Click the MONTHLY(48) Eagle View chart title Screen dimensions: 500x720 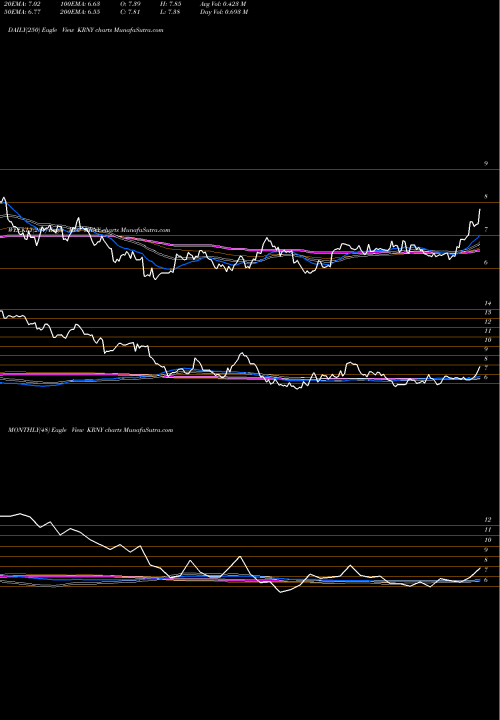pos(90,430)
